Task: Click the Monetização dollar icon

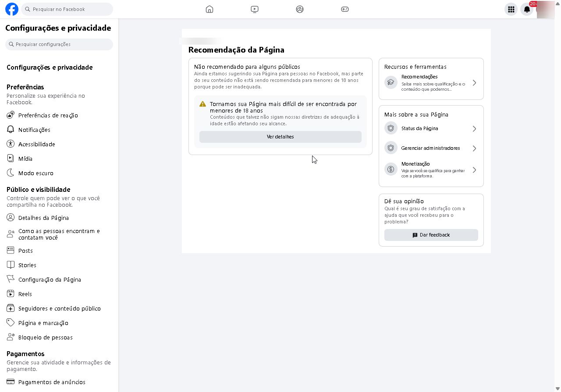Action: click(x=391, y=170)
